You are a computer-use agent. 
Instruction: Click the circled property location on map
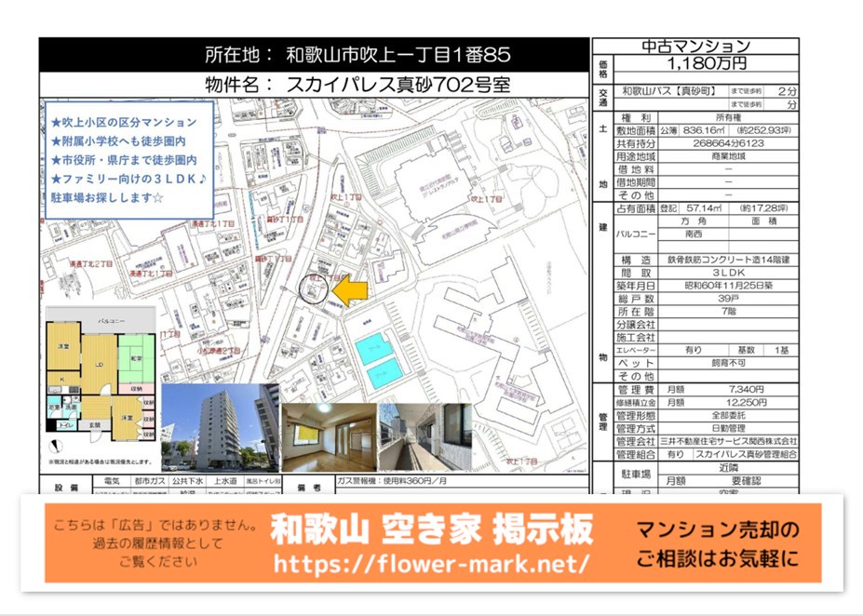pyautogui.click(x=315, y=289)
